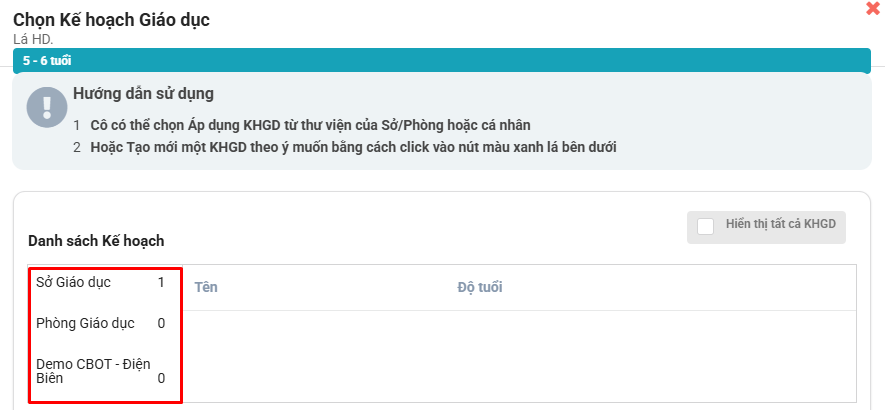Screen dimensions: 885x410
Task: Click the exclamation info icon
Action: click(47, 107)
